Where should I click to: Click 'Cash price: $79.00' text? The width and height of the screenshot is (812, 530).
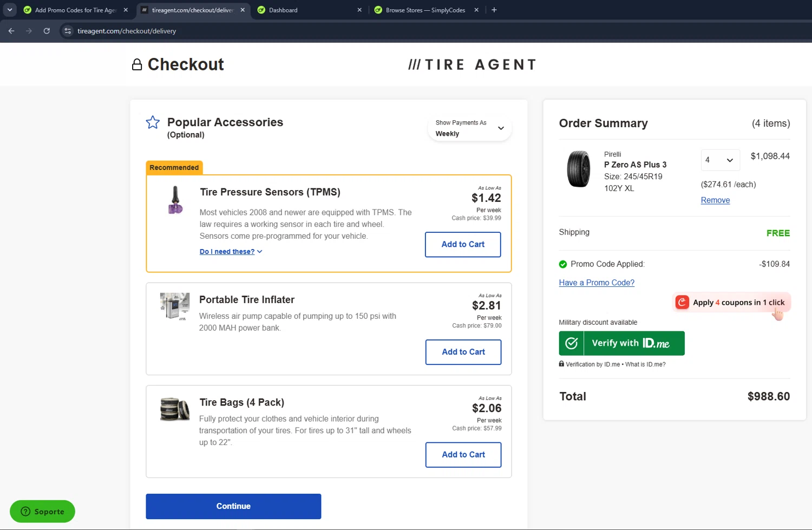click(x=477, y=326)
